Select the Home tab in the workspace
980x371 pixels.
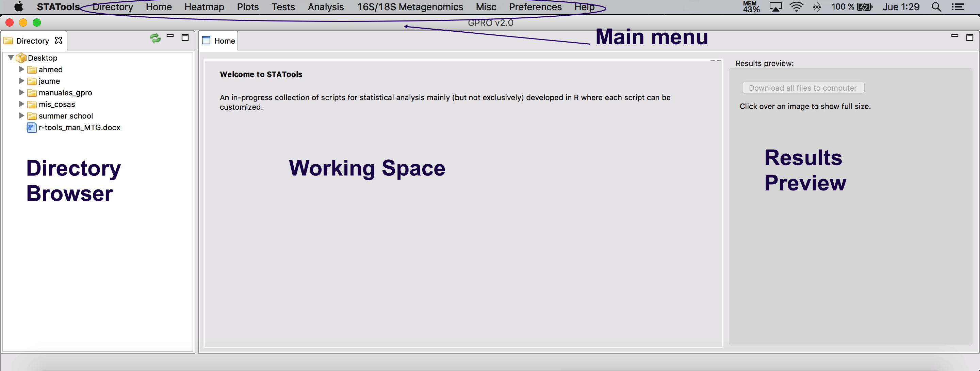point(219,41)
